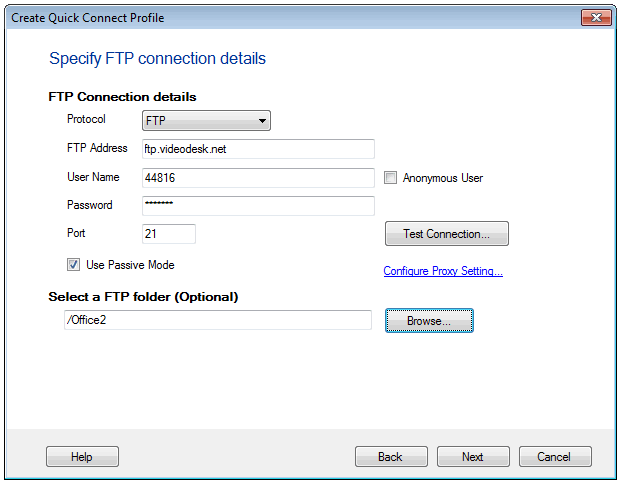622x484 pixels.
Task: Click into the Password field
Action: [257, 205]
